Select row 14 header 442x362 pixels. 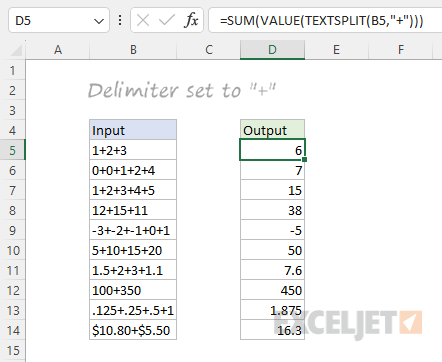[x=13, y=330]
